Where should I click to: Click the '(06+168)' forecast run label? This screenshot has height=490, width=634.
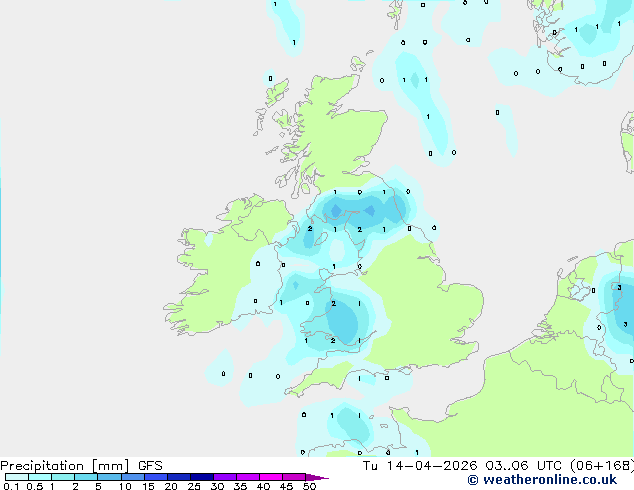(x=602, y=466)
